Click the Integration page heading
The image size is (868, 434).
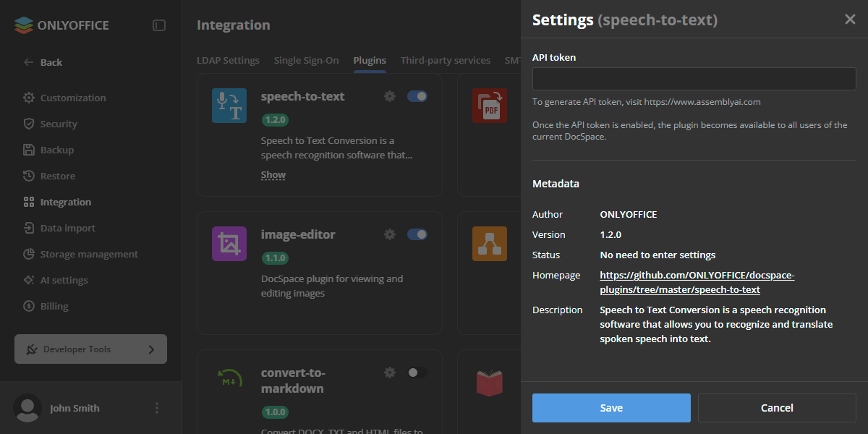click(233, 25)
